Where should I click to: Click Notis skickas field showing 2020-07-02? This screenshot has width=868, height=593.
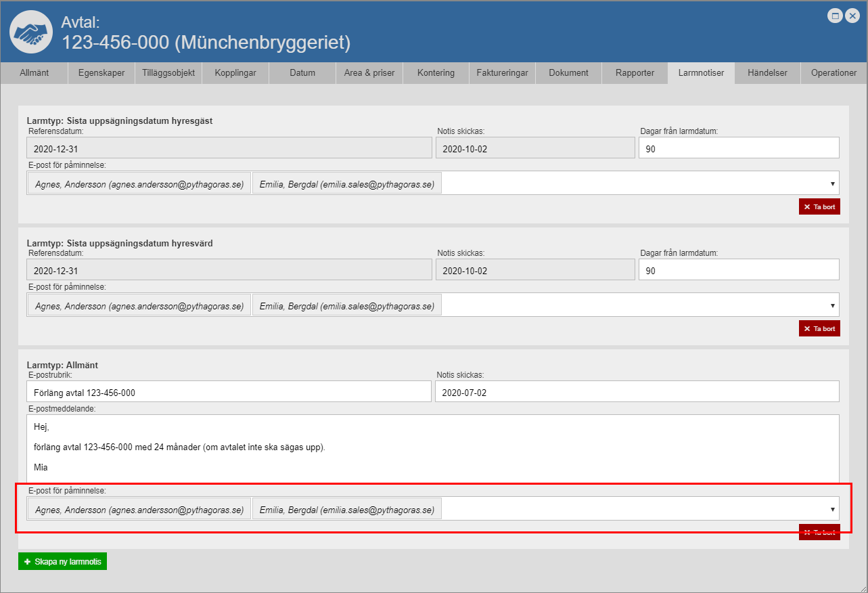click(637, 392)
